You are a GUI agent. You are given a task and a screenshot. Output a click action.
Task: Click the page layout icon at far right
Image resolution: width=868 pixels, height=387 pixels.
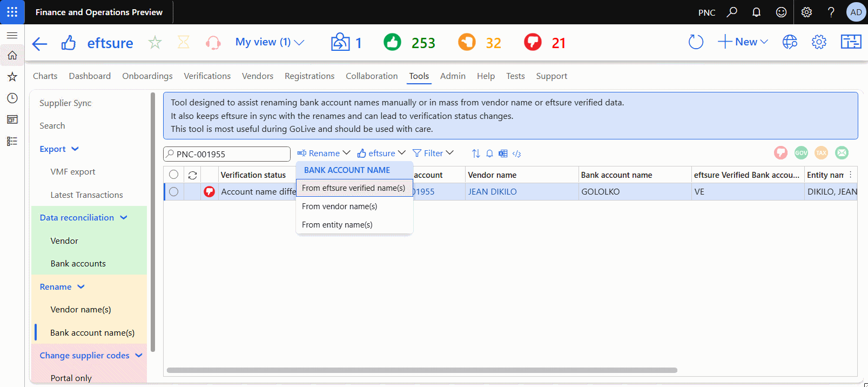coord(851,42)
